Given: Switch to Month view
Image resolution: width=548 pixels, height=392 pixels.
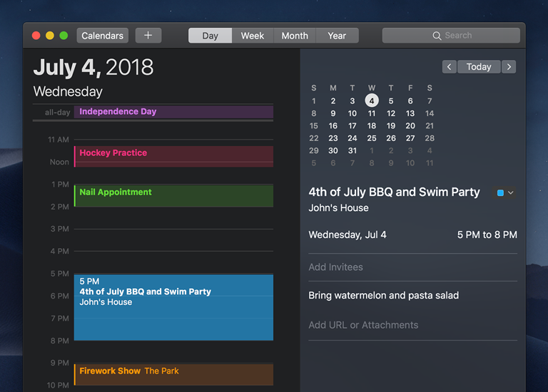Looking at the screenshot, I should (295, 36).
